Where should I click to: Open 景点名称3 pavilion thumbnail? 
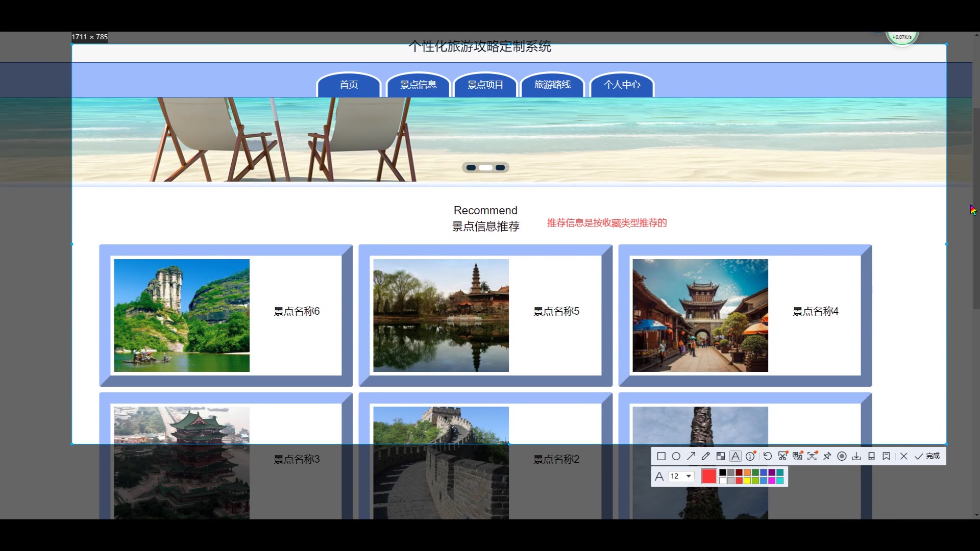click(182, 463)
